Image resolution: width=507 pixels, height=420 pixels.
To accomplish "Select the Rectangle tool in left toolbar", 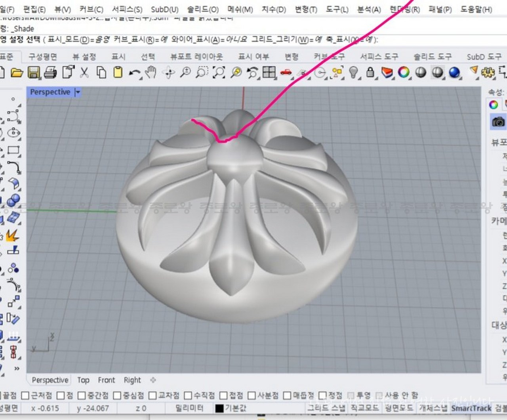I will pyautogui.click(x=14, y=150).
